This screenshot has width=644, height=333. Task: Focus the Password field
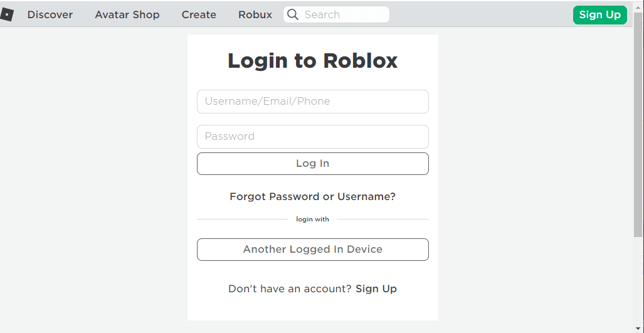[x=312, y=136]
